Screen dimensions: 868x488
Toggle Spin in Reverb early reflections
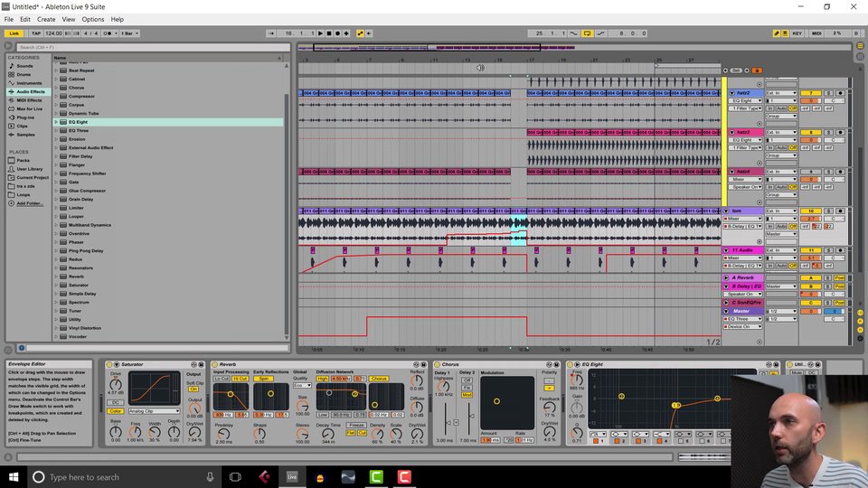click(x=264, y=379)
